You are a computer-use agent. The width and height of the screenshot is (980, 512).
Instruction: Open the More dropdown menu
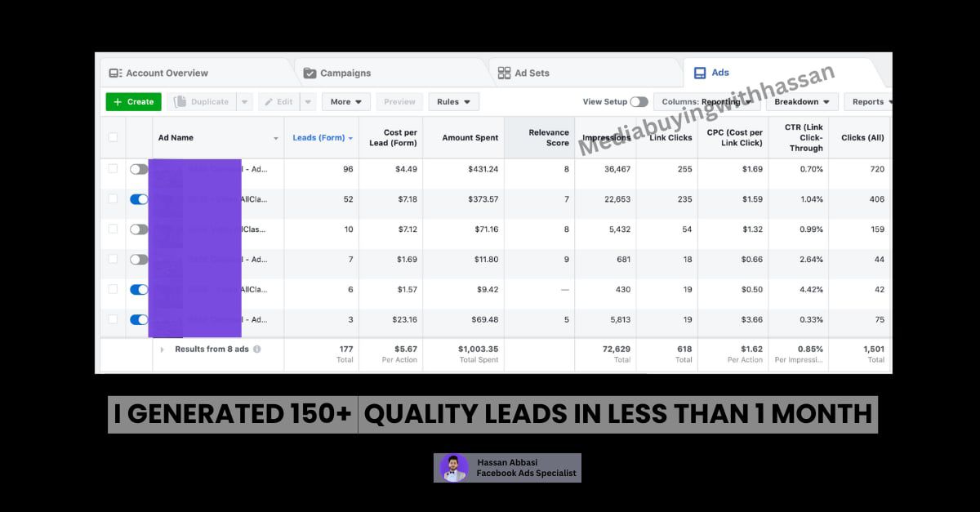click(345, 102)
